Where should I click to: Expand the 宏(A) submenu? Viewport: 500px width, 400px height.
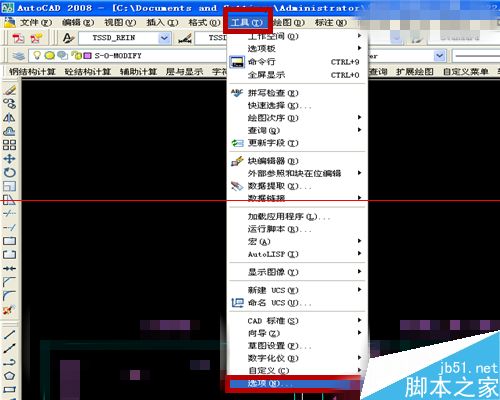pos(297,241)
